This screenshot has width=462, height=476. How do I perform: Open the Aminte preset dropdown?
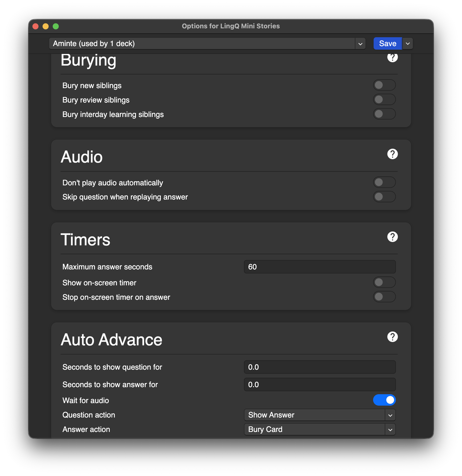[207, 44]
